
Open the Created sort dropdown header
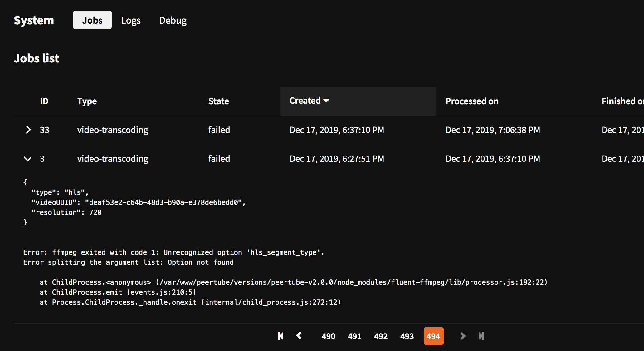309,101
